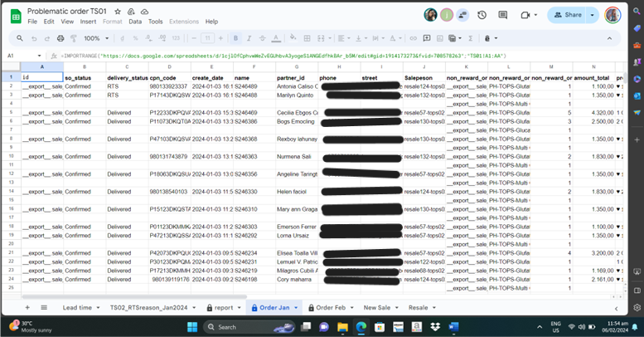Switch to the Lead time sheet tab
This screenshot has height=337, width=644.
(77, 308)
